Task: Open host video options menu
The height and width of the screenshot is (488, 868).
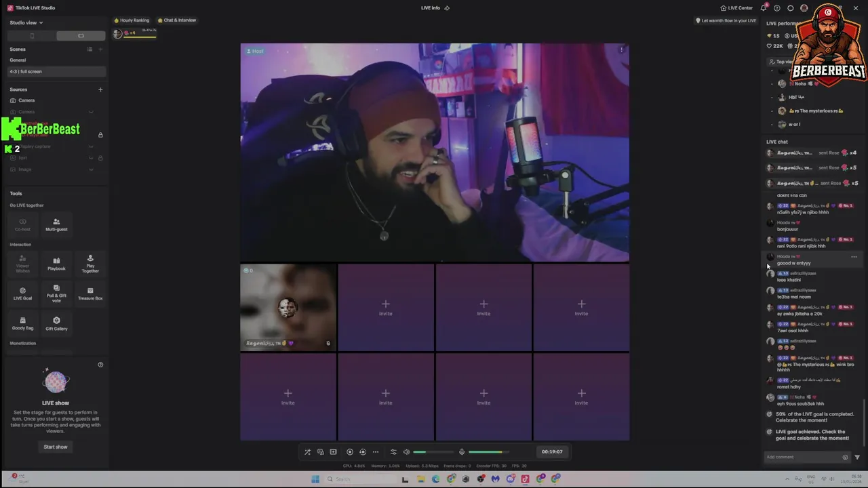Action: (621, 49)
